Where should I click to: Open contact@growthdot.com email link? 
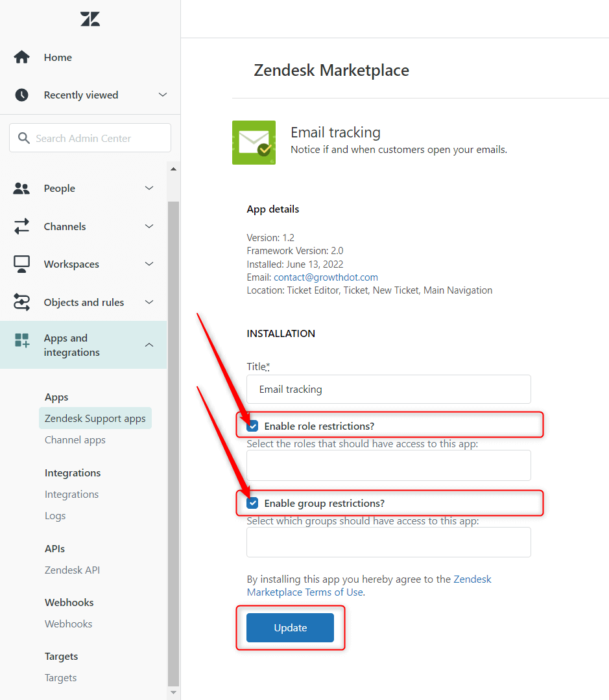(326, 277)
